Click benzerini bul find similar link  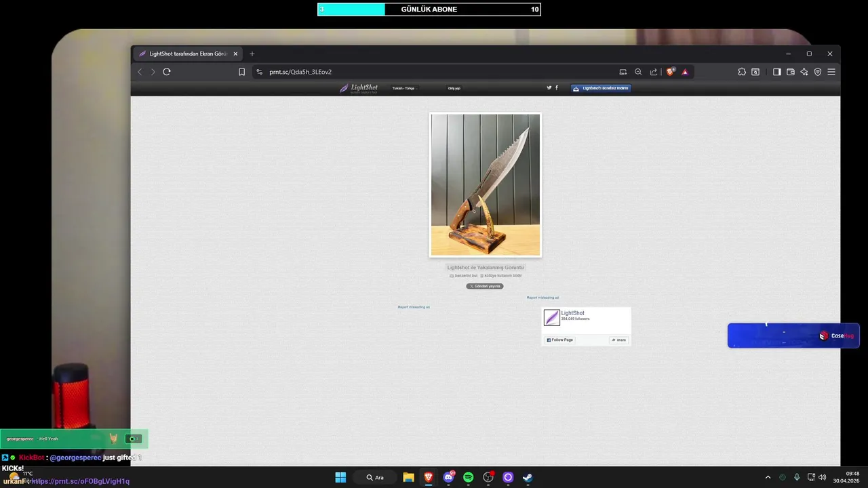[x=464, y=276]
